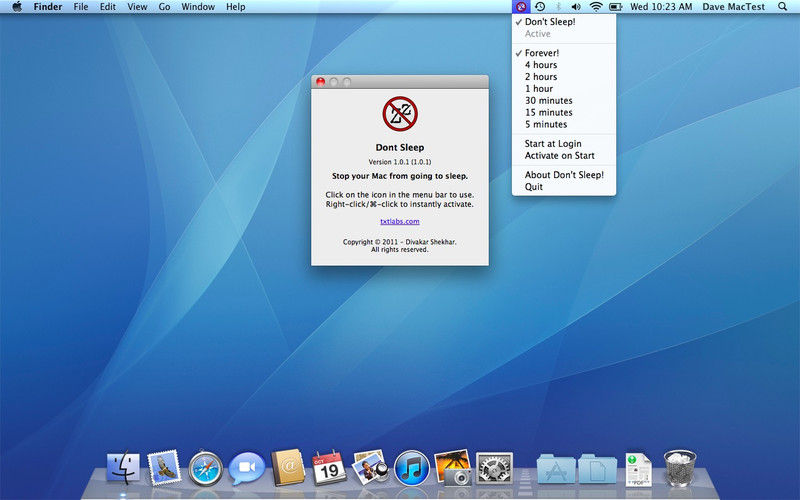Click the Copyright 2011 Divakar Shekhar text

click(400, 246)
